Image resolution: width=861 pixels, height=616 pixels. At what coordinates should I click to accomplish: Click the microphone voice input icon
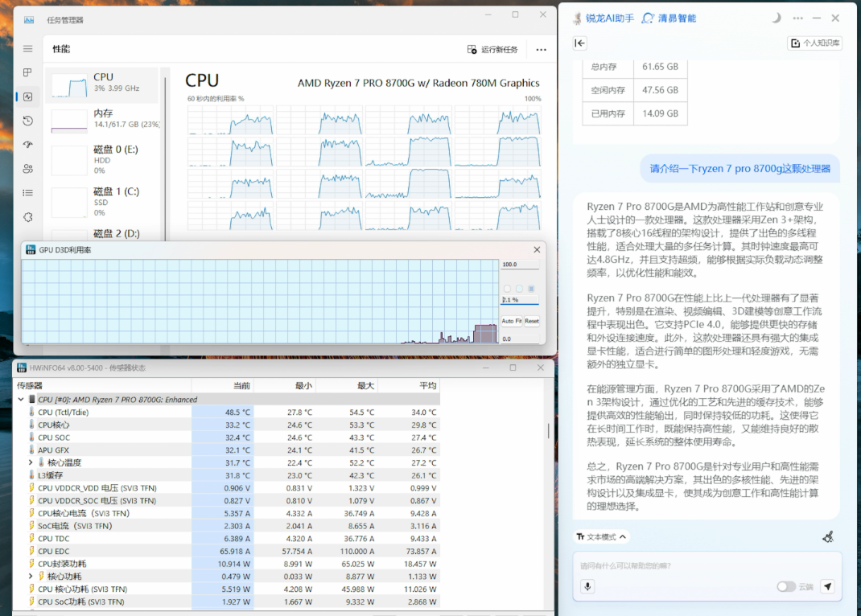(x=588, y=586)
